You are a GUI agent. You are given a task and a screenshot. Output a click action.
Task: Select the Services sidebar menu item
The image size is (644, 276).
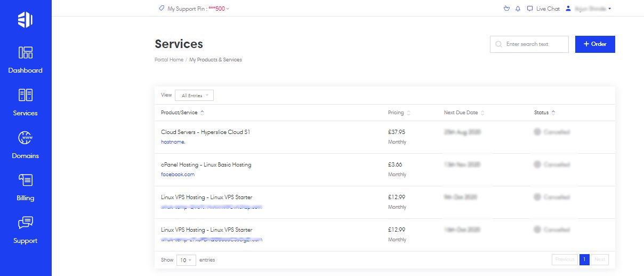click(25, 102)
